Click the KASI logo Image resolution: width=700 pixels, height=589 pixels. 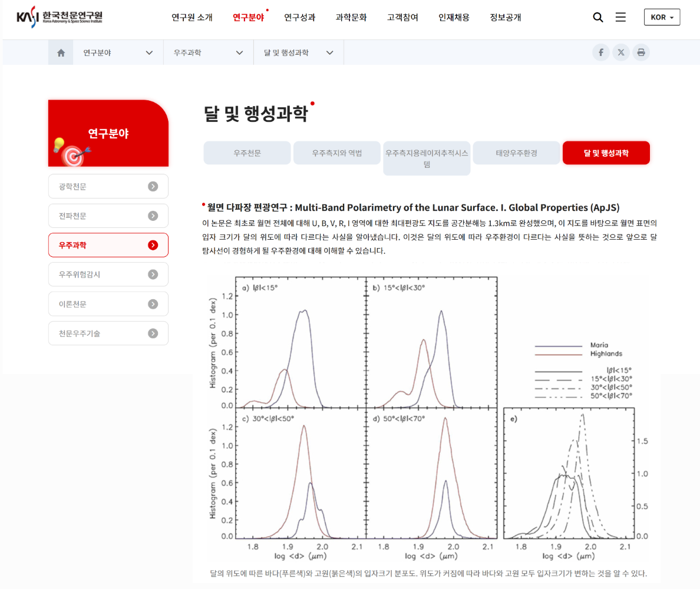click(x=60, y=17)
